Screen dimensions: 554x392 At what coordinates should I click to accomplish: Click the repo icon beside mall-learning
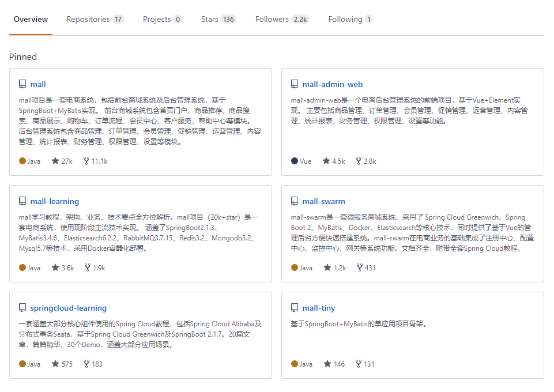pos(22,201)
